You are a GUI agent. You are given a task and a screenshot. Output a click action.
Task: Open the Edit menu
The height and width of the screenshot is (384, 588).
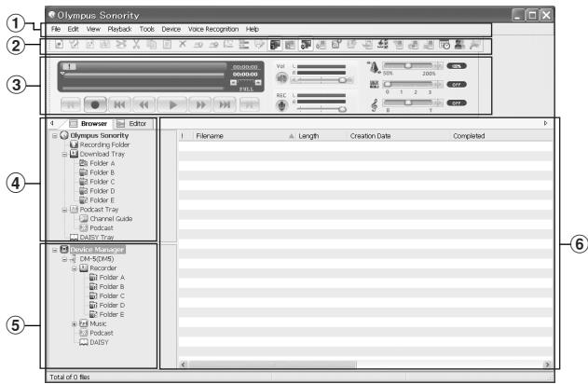coord(73,29)
